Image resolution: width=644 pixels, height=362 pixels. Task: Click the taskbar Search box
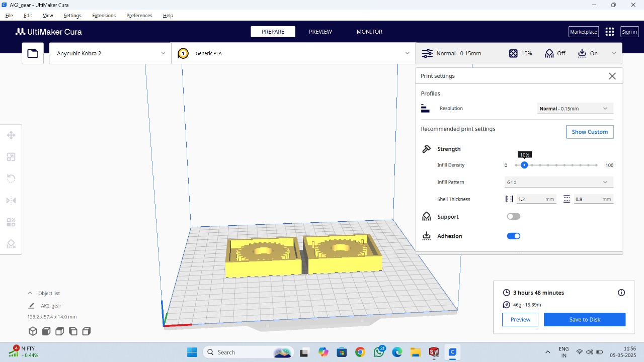[250, 352]
